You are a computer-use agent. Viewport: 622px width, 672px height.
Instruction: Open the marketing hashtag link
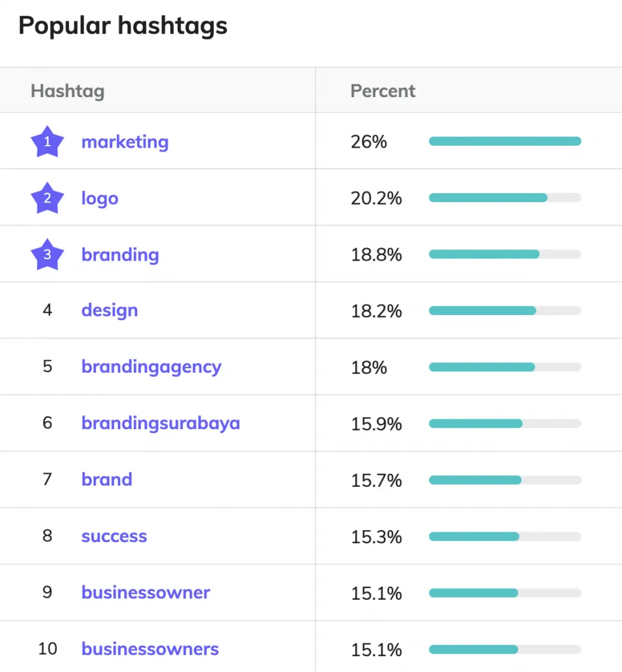tap(125, 142)
